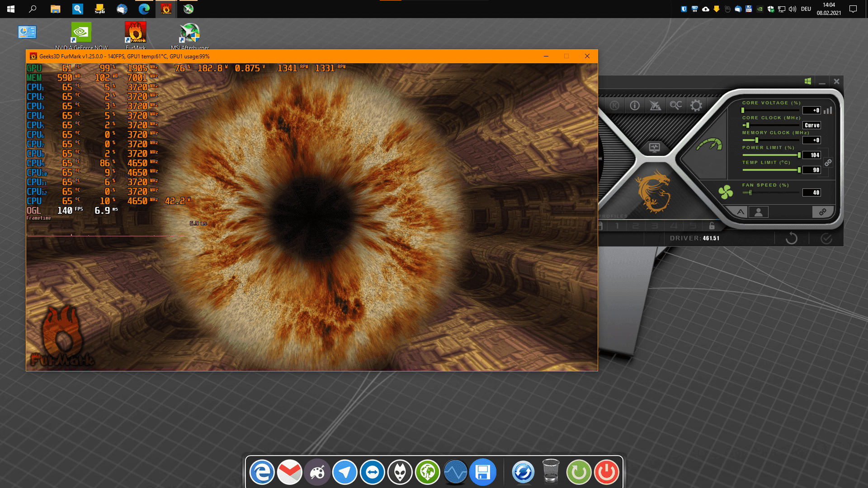Switch to FurMark taskbar button

[166, 9]
